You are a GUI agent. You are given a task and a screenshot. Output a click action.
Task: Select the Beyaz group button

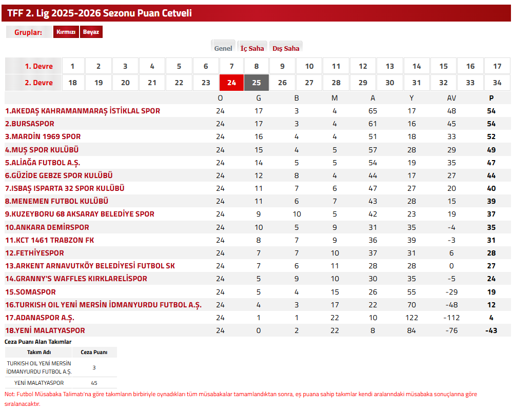(x=91, y=32)
